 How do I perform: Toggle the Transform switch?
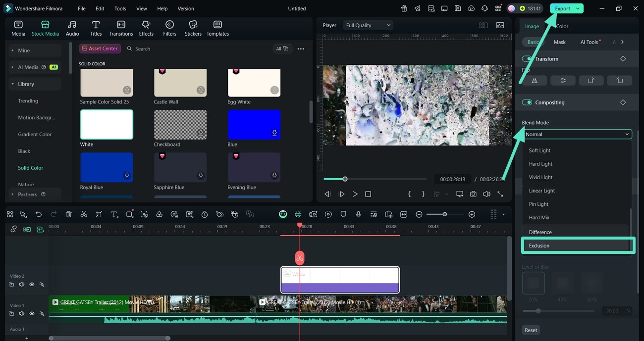(x=527, y=59)
